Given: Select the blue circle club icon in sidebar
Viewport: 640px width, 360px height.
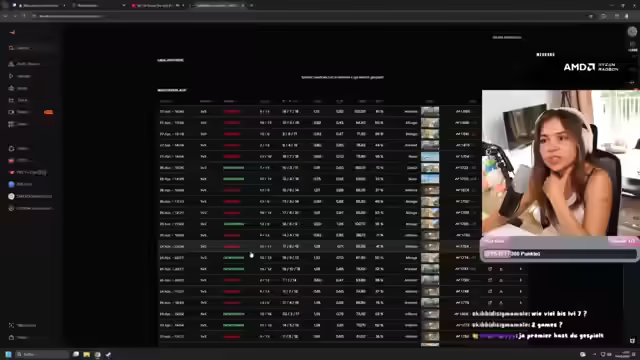Looking at the screenshot, I should pyautogui.click(x=11, y=184).
